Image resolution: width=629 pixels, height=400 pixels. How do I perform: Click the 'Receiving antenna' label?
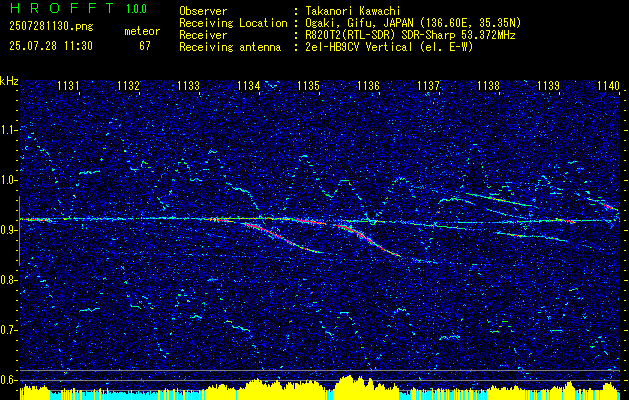click(x=230, y=47)
